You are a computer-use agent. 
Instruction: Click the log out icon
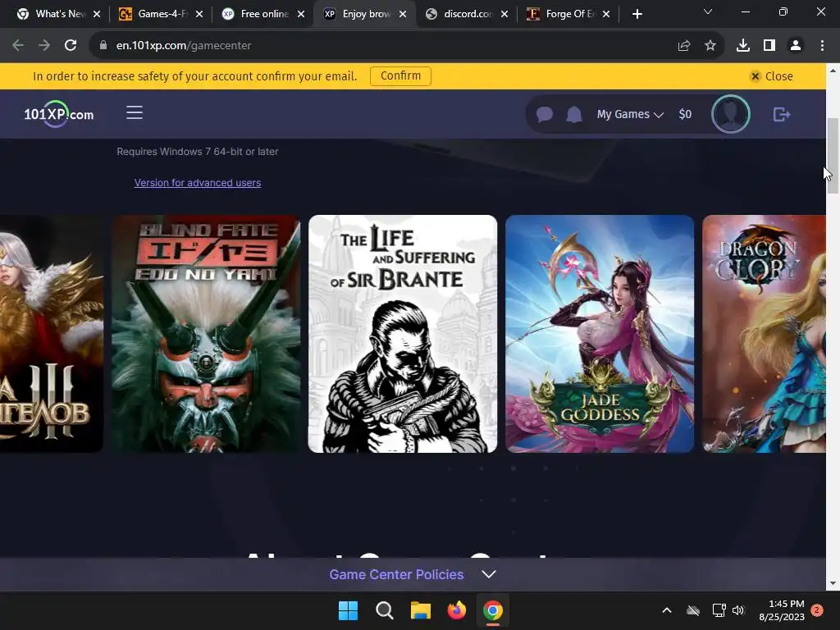click(782, 114)
